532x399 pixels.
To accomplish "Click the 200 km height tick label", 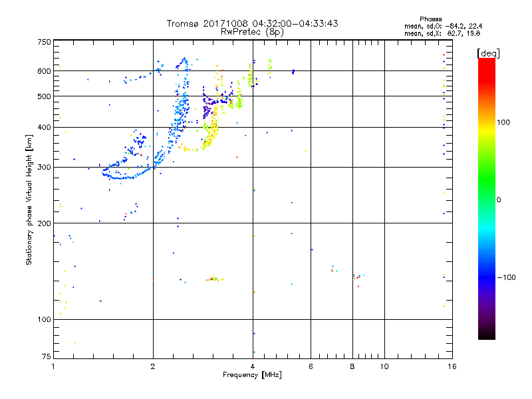I will click(x=44, y=223).
